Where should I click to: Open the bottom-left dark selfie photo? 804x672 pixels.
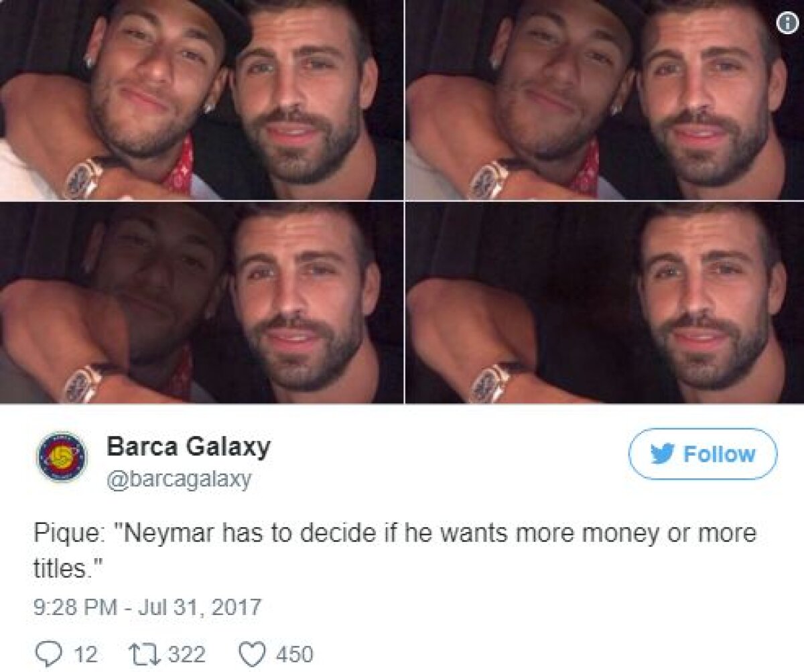coord(201,301)
